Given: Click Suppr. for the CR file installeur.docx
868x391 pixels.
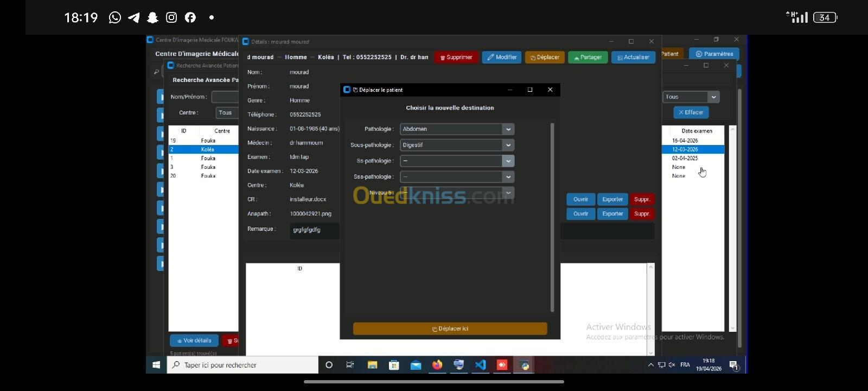Looking at the screenshot, I should pyautogui.click(x=642, y=199).
